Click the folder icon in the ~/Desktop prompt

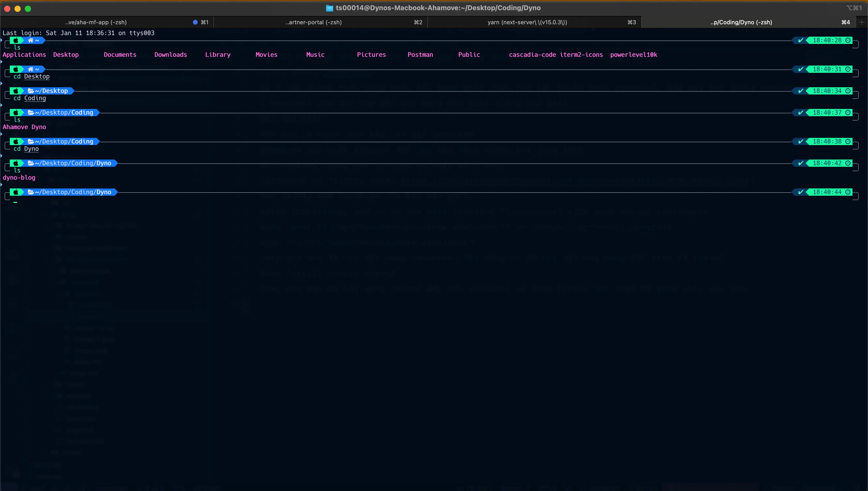coord(31,91)
